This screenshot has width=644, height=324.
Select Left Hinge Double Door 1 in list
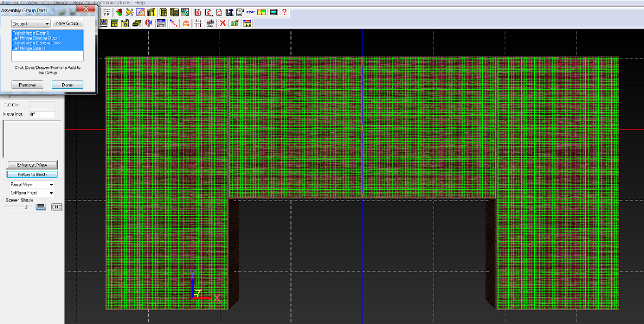[37, 38]
